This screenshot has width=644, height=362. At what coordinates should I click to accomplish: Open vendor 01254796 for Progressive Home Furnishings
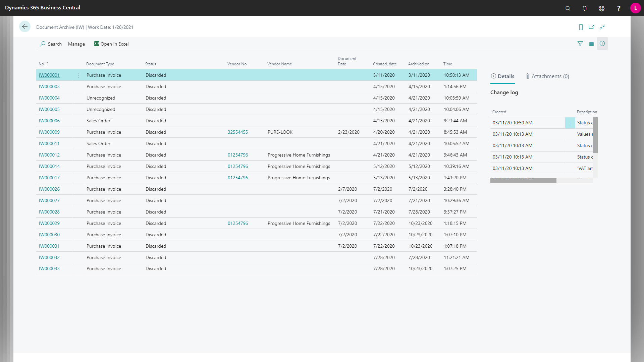(x=237, y=155)
